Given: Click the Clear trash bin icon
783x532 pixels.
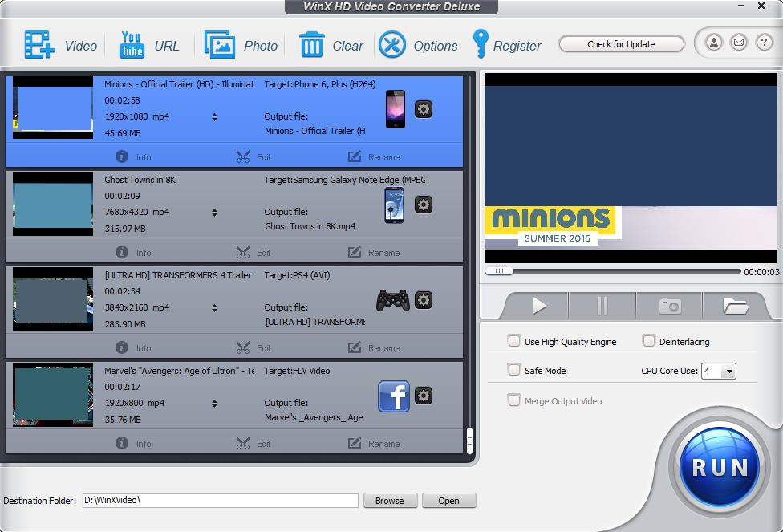Looking at the screenshot, I should (311, 45).
